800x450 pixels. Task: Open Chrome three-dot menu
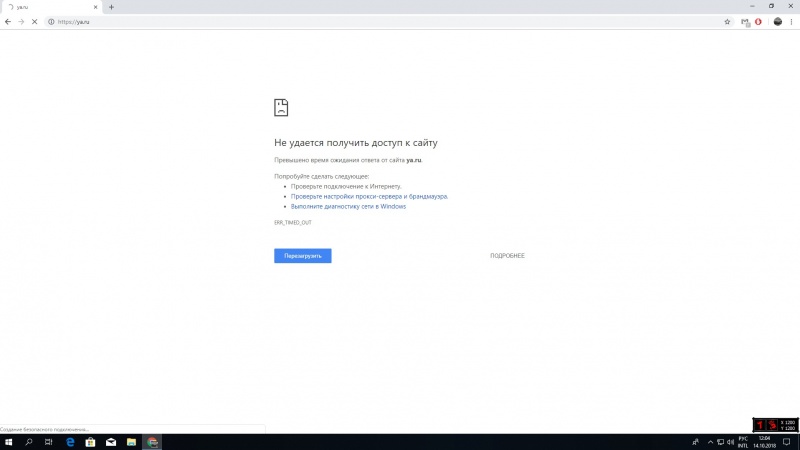[x=792, y=21]
